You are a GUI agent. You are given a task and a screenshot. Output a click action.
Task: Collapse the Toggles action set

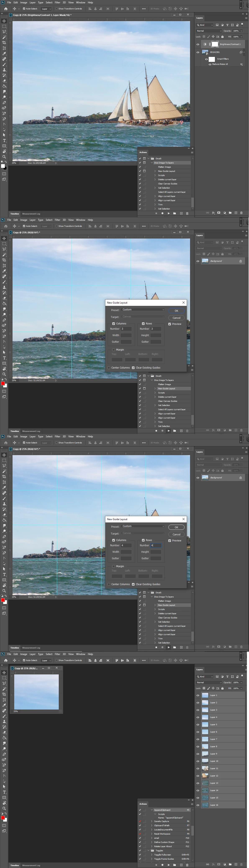[148, 850]
